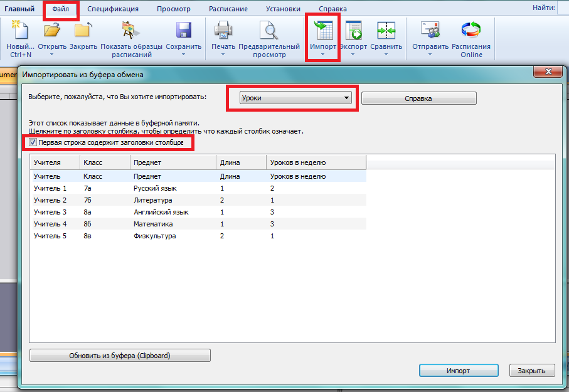Open the Расписание ribbon tab
The image size is (569, 392).
(228, 9)
